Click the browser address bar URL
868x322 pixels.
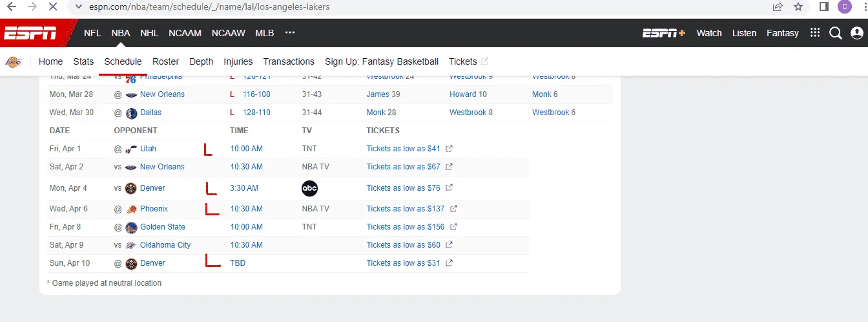pyautogui.click(x=209, y=7)
